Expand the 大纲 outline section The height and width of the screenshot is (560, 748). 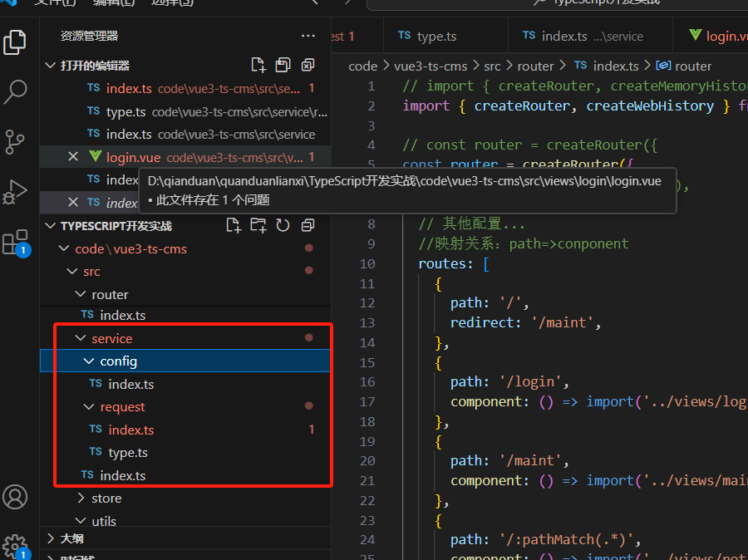point(50,538)
